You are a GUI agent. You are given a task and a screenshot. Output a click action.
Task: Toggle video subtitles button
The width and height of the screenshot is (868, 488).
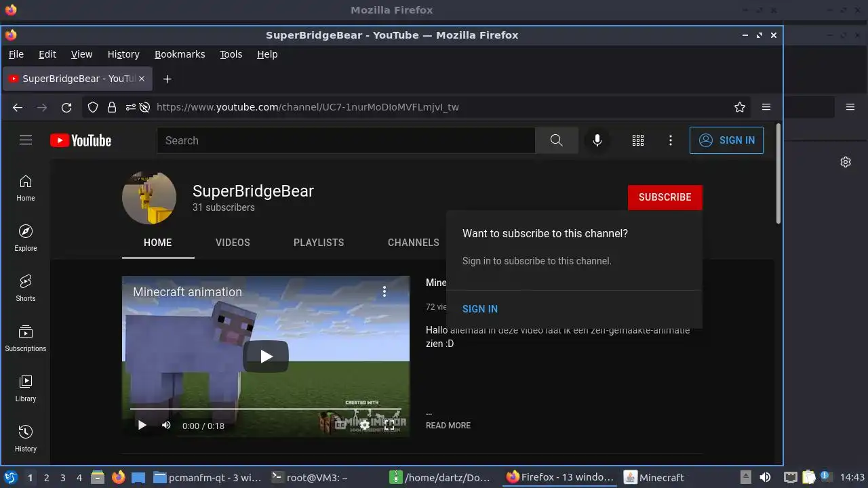coord(340,426)
